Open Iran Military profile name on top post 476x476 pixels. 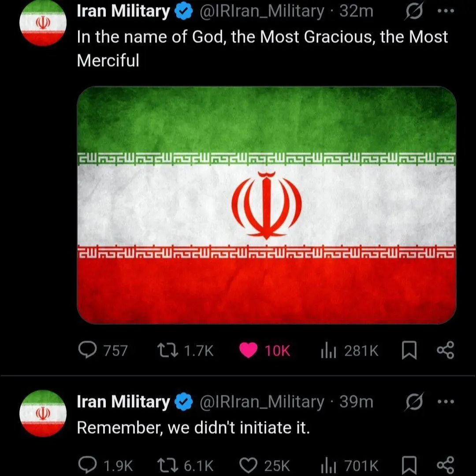(123, 11)
